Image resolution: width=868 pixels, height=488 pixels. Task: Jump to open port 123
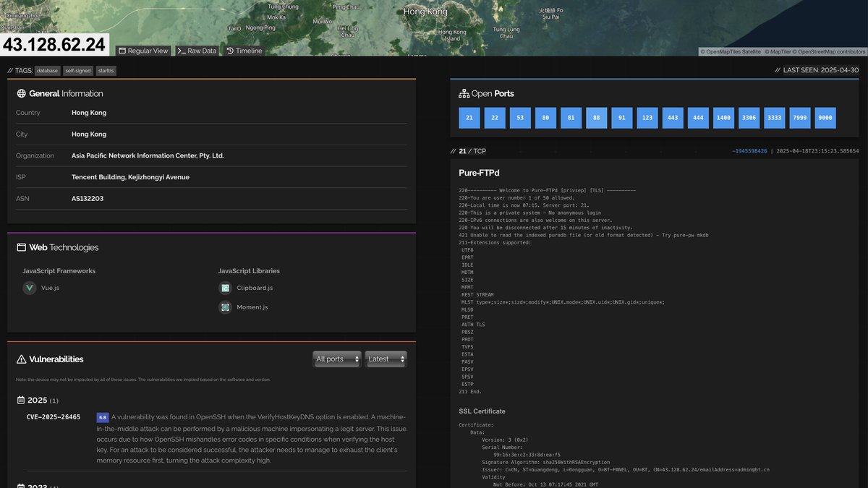pyautogui.click(x=647, y=118)
